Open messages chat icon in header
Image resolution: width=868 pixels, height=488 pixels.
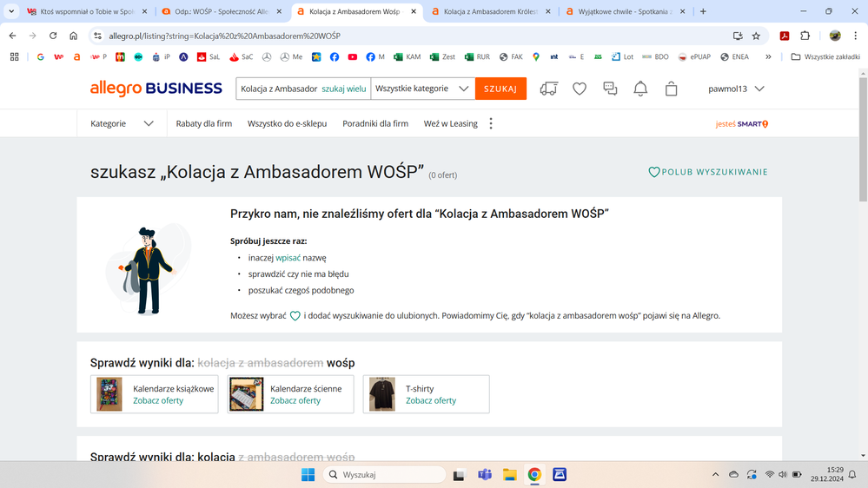[610, 89]
